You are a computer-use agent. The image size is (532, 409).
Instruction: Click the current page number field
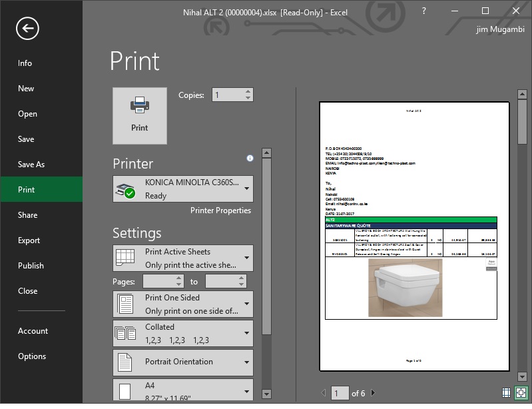click(x=340, y=393)
